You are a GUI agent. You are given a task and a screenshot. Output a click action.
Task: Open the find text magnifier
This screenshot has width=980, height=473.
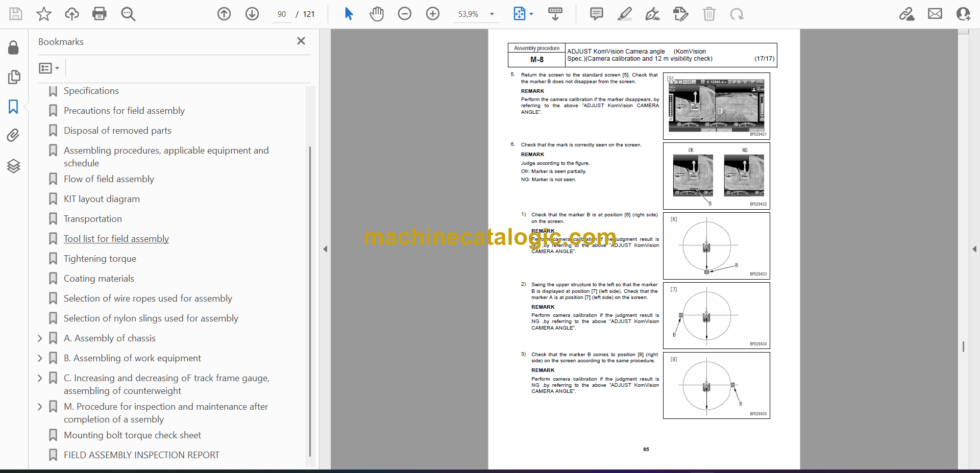coord(128,14)
